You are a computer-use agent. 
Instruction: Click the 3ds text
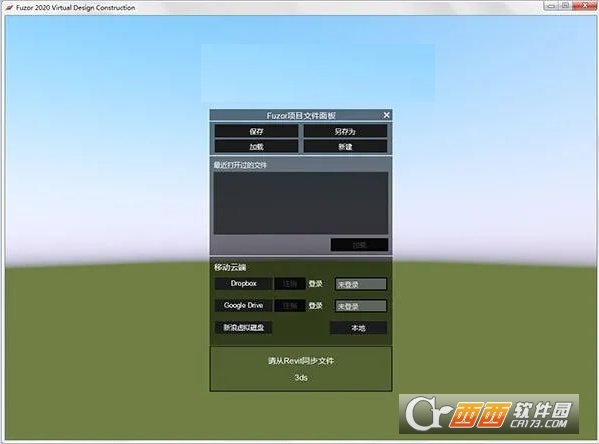[301, 378]
